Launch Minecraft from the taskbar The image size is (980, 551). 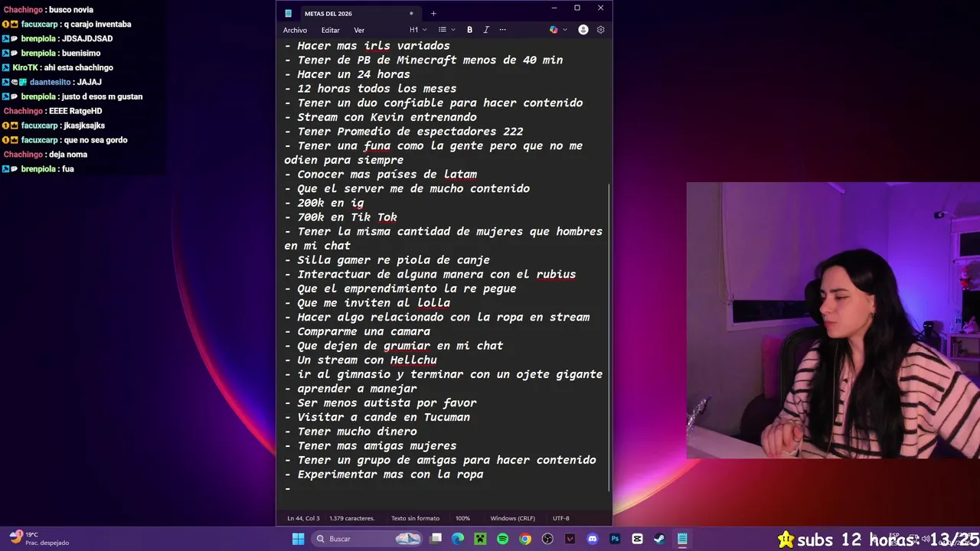tap(480, 539)
